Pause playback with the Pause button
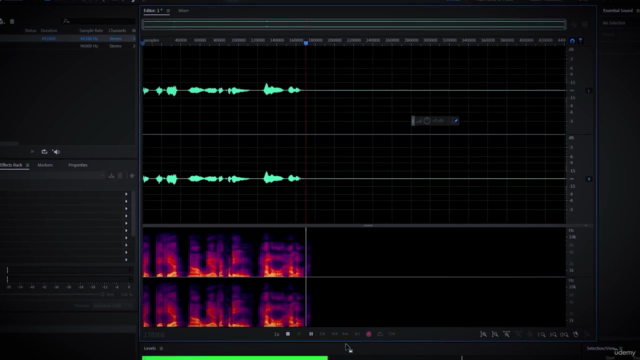The width and height of the screenshot is (640, 360). coord(311,334)
